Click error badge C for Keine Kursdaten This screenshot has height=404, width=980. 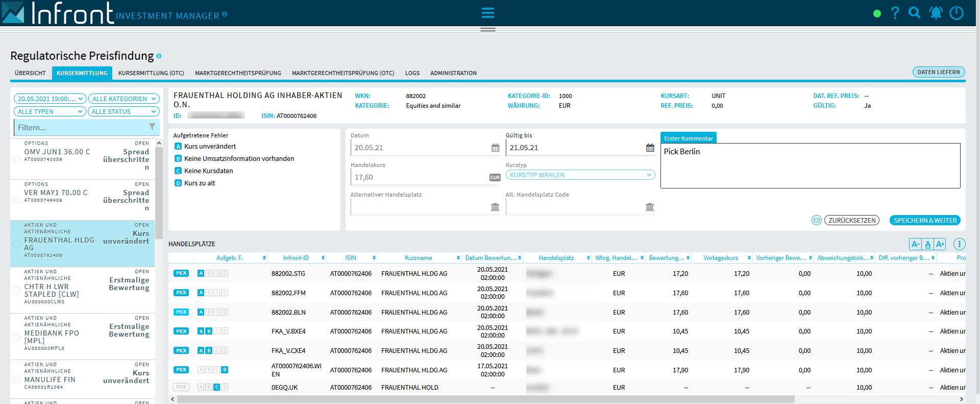pyautogui.click(x=178, y=171)
